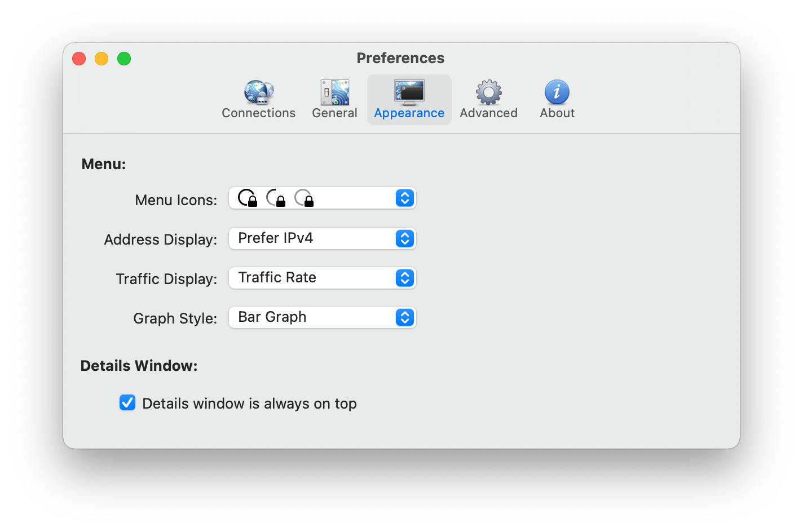Open the About tab label
This screenshot has height=532, width=803.
pyautogui.click(x=557, y=113)
